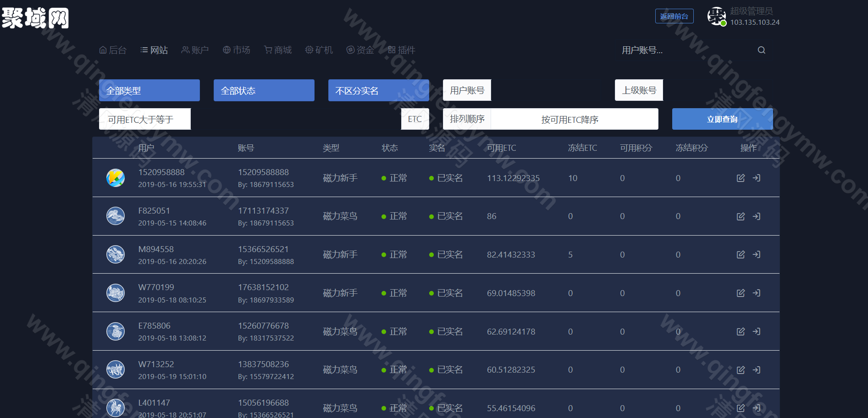Open the 商城 mall shopping icon
Image resolution: width=868 pixels, height=418 pixels.
(267, 49)
